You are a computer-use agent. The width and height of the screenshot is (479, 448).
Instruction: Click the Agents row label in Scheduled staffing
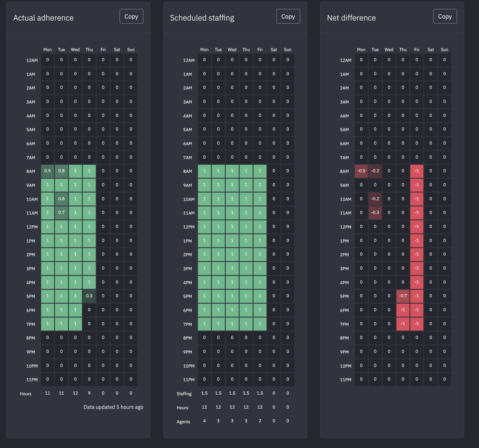[183, 422]
